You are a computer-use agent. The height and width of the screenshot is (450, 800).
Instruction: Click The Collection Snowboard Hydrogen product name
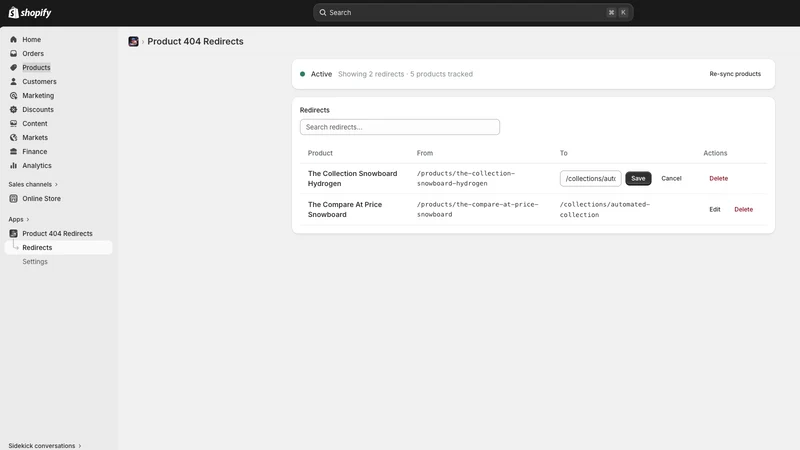(353, 179)
